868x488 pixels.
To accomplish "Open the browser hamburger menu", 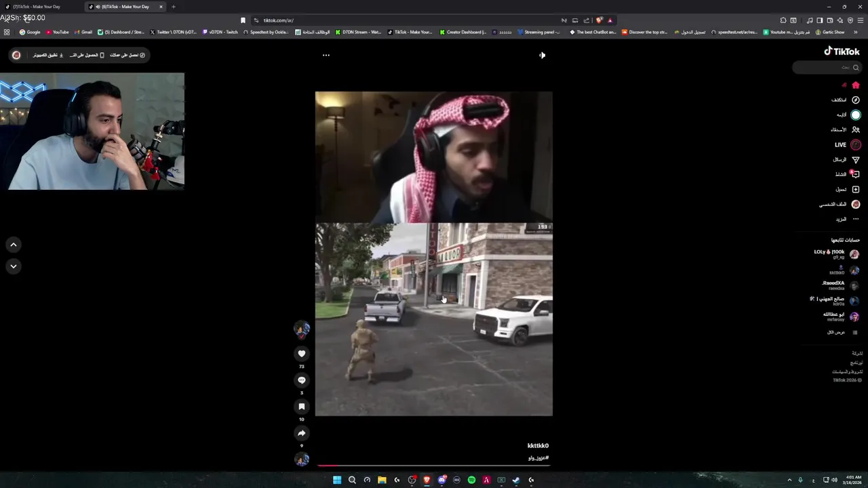I will point(861,20).
